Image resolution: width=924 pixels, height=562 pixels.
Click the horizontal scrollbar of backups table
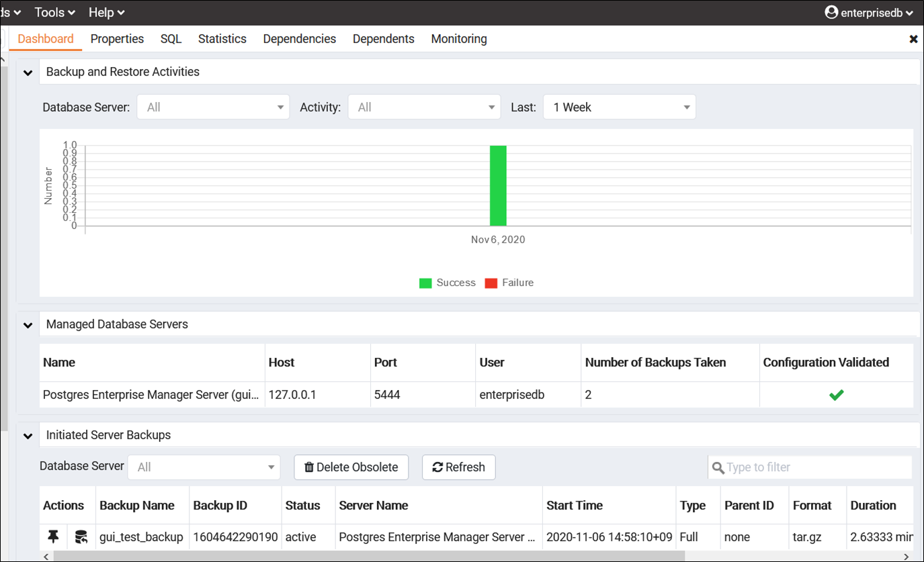369,556
